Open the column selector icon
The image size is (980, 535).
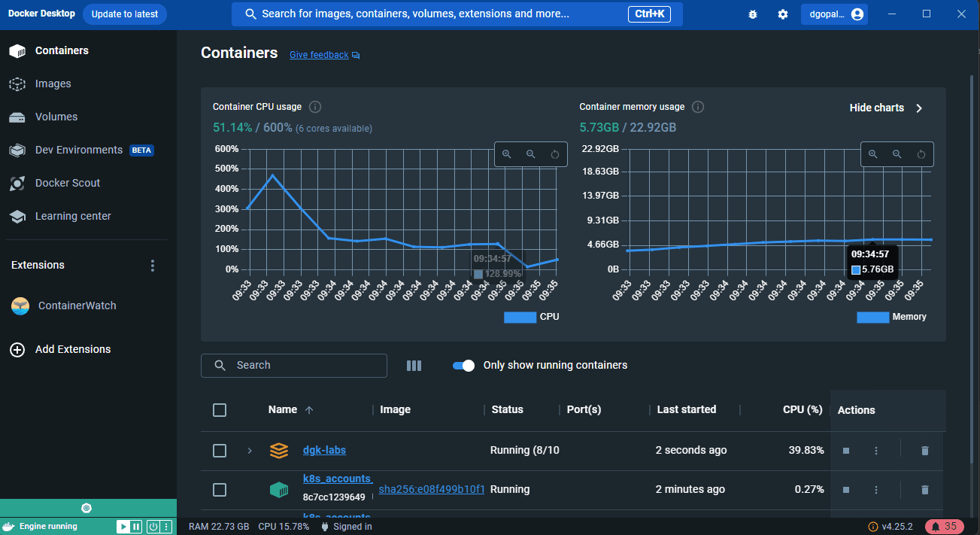click(x=414, y=366)
